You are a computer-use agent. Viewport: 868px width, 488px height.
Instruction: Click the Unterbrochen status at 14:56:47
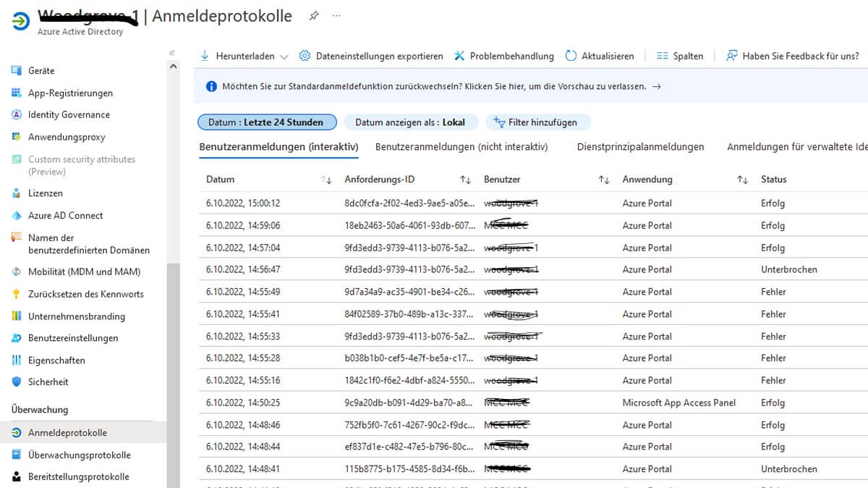pyautogui.click(x=788, y=269)
